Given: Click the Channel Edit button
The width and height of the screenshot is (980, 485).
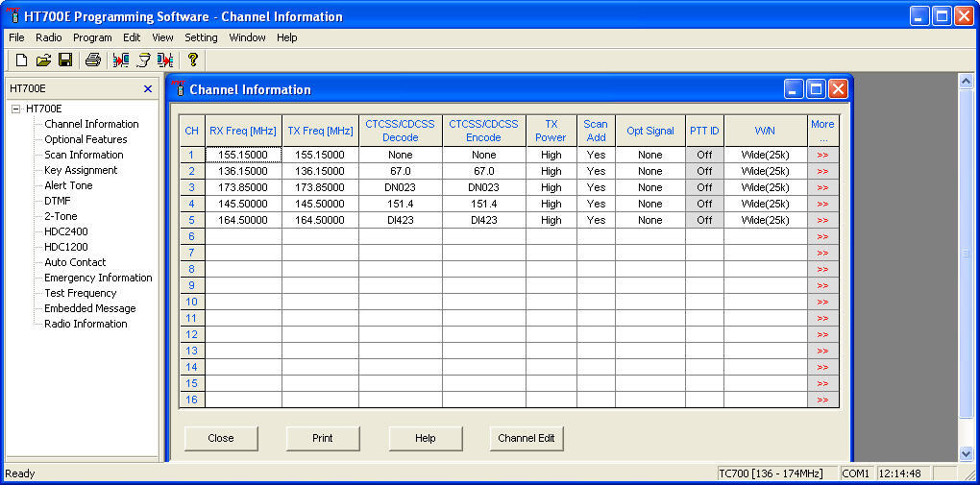Looking at the screenshot, I should (527, 438).
